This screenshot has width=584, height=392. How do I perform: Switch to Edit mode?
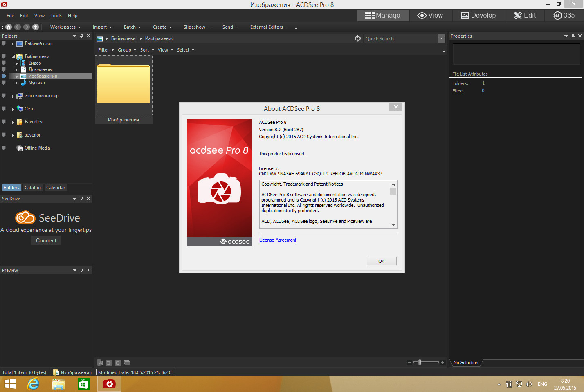coord(525,16)
